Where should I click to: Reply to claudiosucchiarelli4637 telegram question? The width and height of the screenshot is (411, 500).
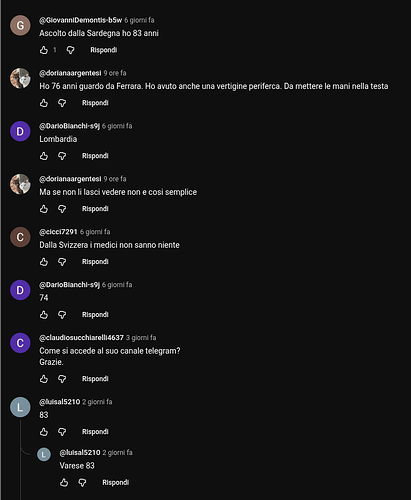pyautogui.click(x=95, y=379)
